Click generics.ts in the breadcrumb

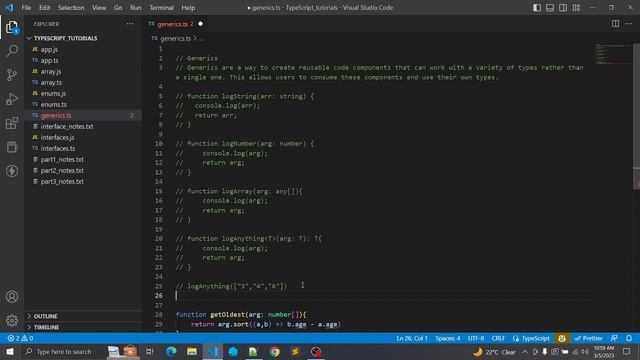pos(176,38)
